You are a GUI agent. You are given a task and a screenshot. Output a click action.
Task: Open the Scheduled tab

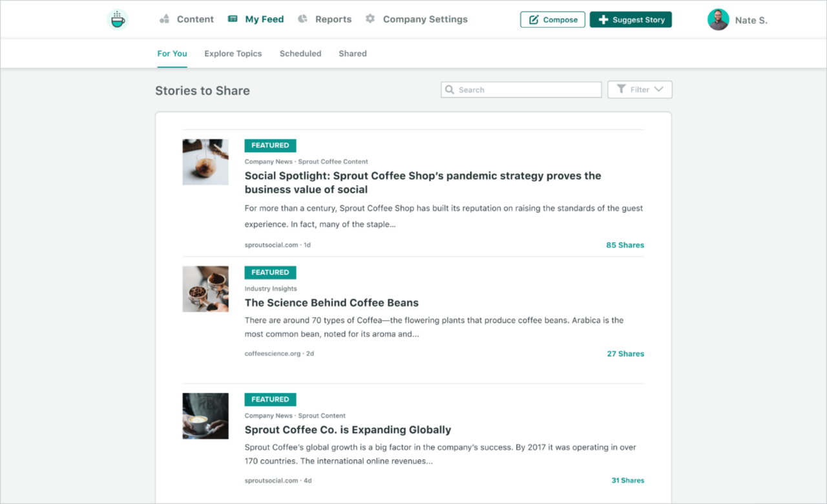(x=300, y=53)
